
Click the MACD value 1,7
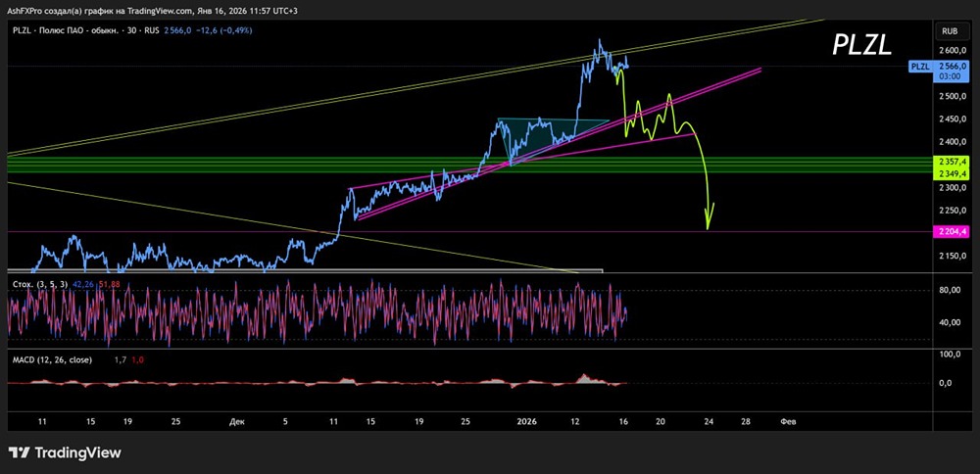point(120,359)
